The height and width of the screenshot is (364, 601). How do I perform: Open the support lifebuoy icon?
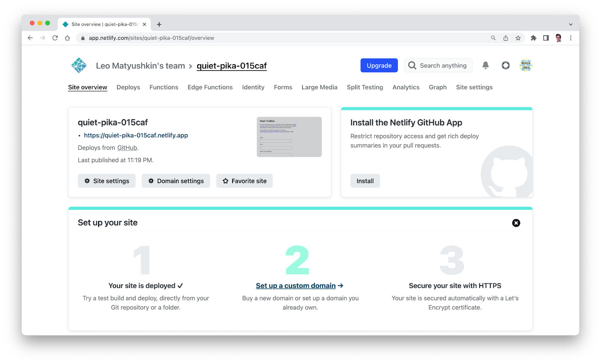pyautogui.click(x=506, y=65)
